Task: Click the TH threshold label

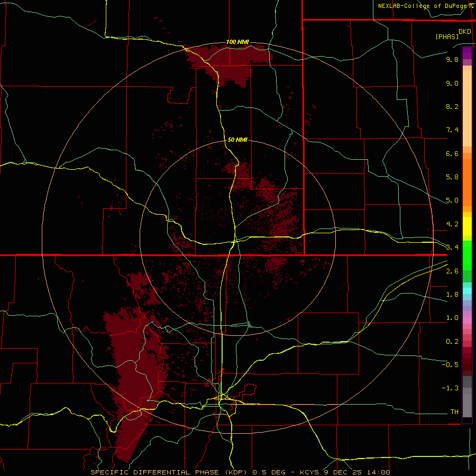Action: pos(454,411)
